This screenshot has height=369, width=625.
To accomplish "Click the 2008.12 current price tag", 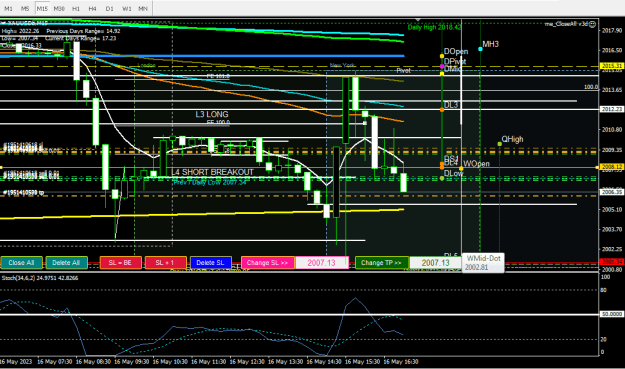I will point(611,167).
